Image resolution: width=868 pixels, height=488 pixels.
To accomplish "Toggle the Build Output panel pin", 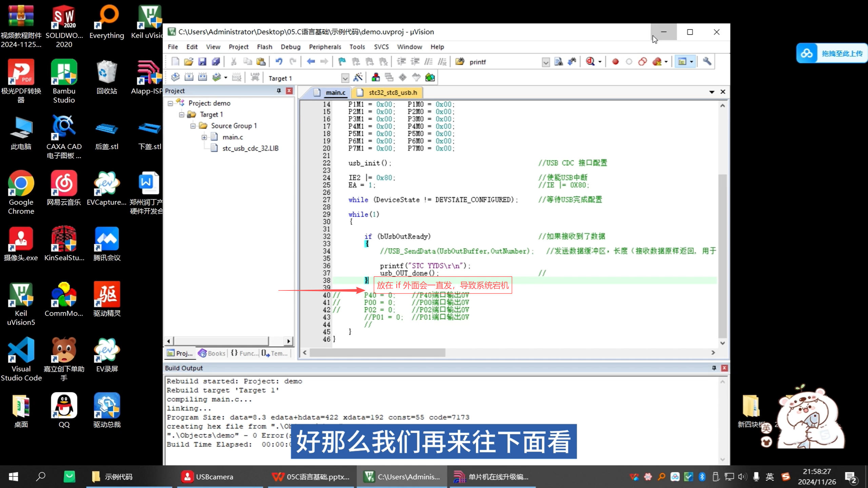I will pos(714,368).
